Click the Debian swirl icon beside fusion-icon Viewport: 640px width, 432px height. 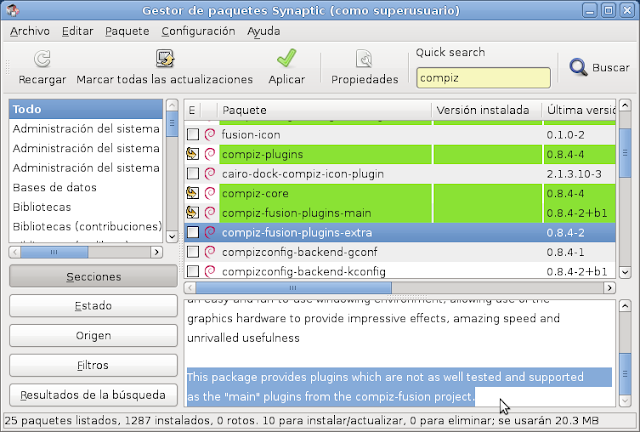pos(210,134)
